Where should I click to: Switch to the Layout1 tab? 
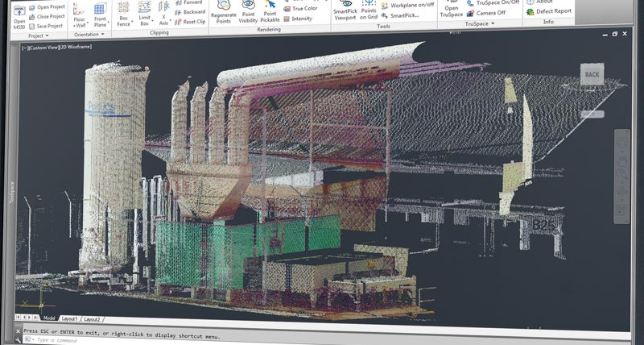pyautogui.click(x=69, y=318)
